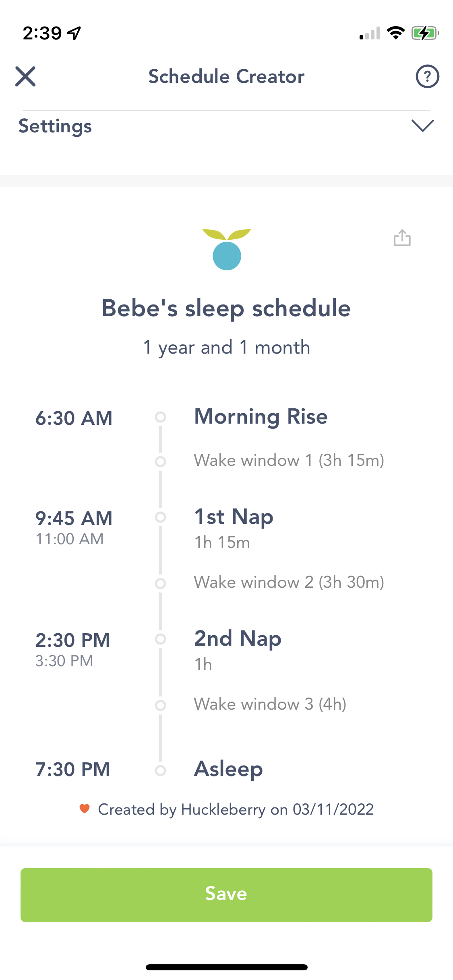Screen dimensions: 453x980
Task: Tap the Wake window 3 timeline dot
Action: tap(161, 705)
